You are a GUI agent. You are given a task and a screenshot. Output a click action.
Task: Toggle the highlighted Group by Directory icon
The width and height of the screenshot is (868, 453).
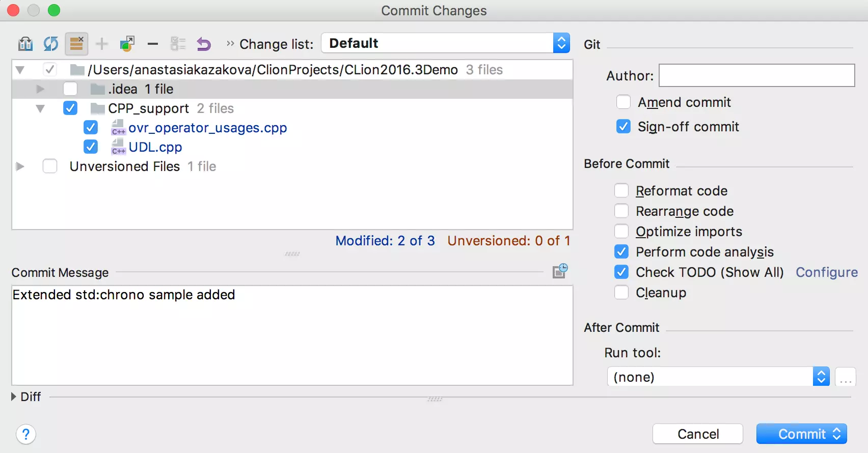point(76,44)
